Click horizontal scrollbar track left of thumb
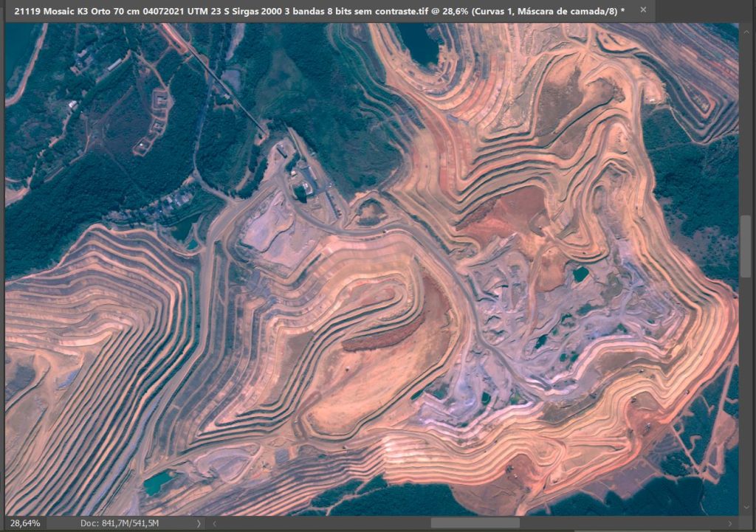 click(x=325, y=522)
